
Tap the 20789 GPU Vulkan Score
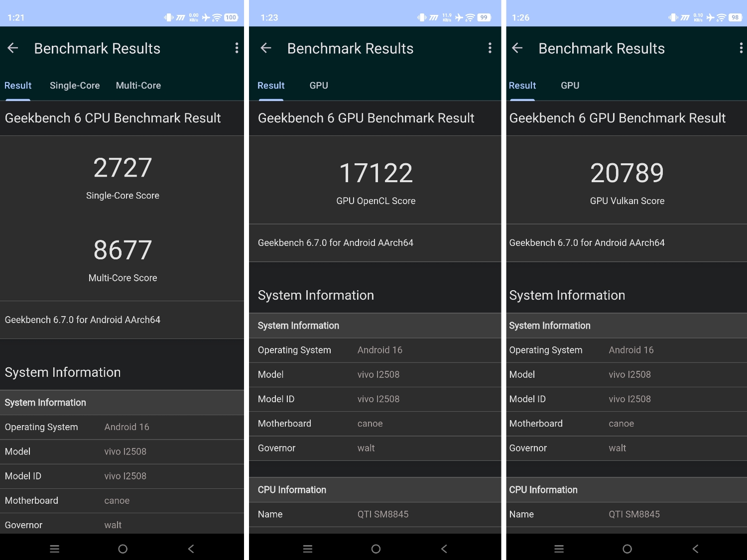point(627,173)
